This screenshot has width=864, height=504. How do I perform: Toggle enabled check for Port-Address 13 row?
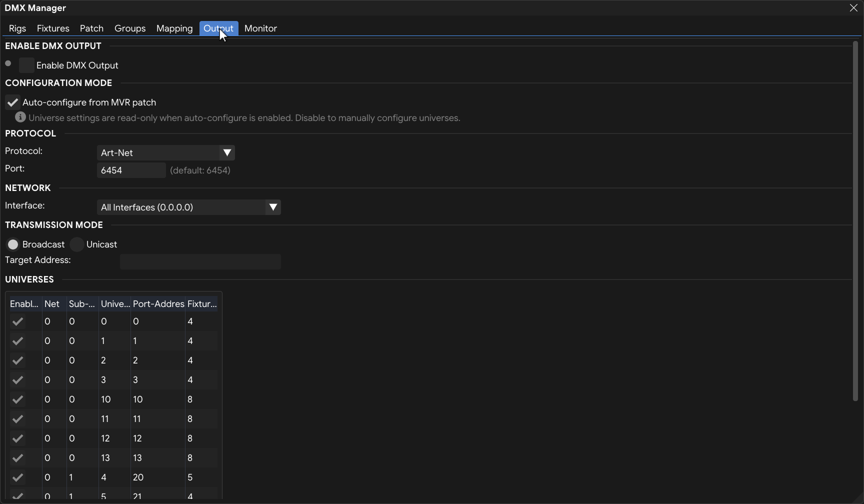pos(17,458)
